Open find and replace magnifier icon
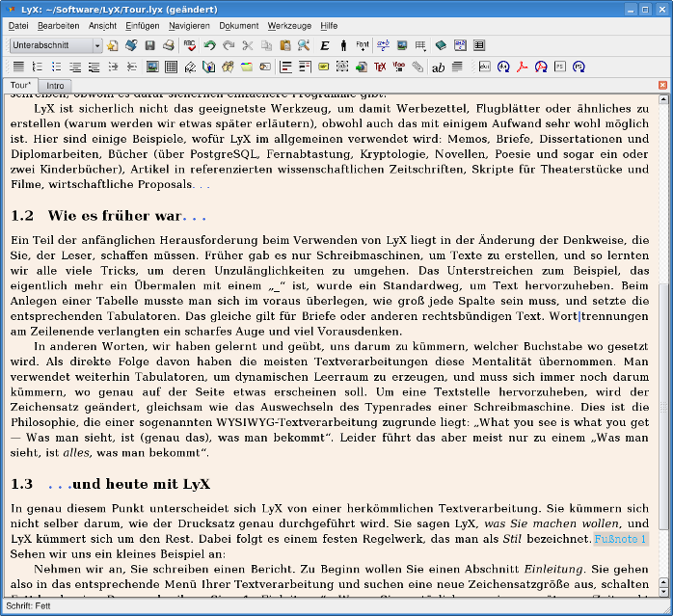 pos(304,45)
